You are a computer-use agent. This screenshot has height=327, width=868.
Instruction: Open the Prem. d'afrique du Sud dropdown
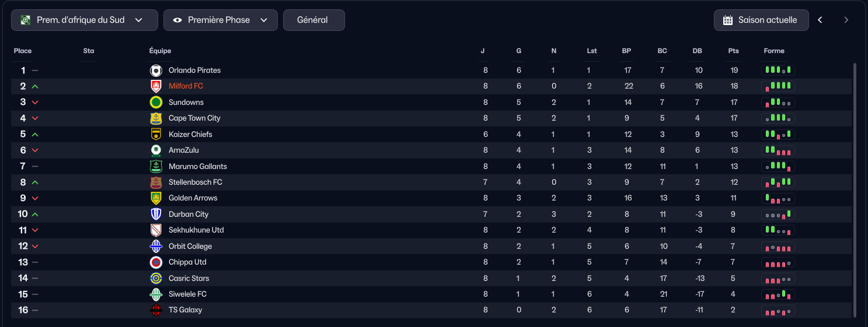tap(85, 20)
